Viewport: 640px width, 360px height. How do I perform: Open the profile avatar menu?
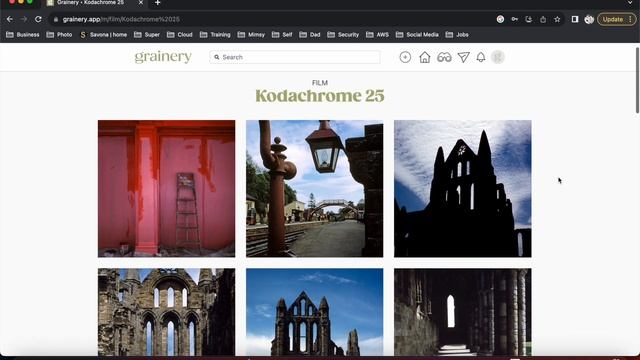pos(498,57)
